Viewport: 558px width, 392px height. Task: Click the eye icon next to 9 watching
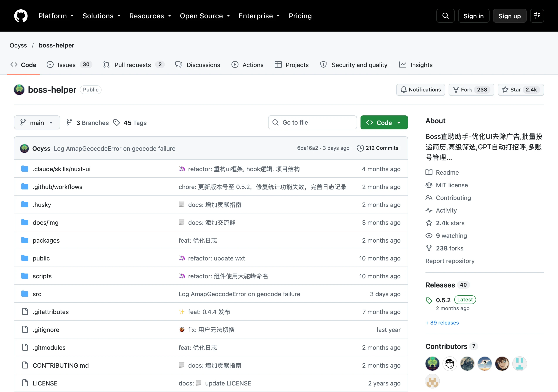point(429,236)
